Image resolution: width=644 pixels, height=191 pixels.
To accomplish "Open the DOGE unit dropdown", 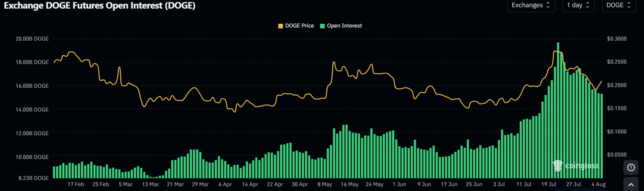I will coord(619,5).
